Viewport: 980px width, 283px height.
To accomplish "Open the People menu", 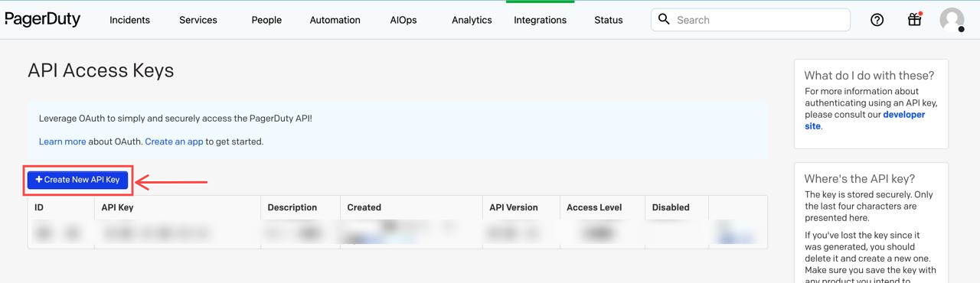I will [x=266, y=20].
